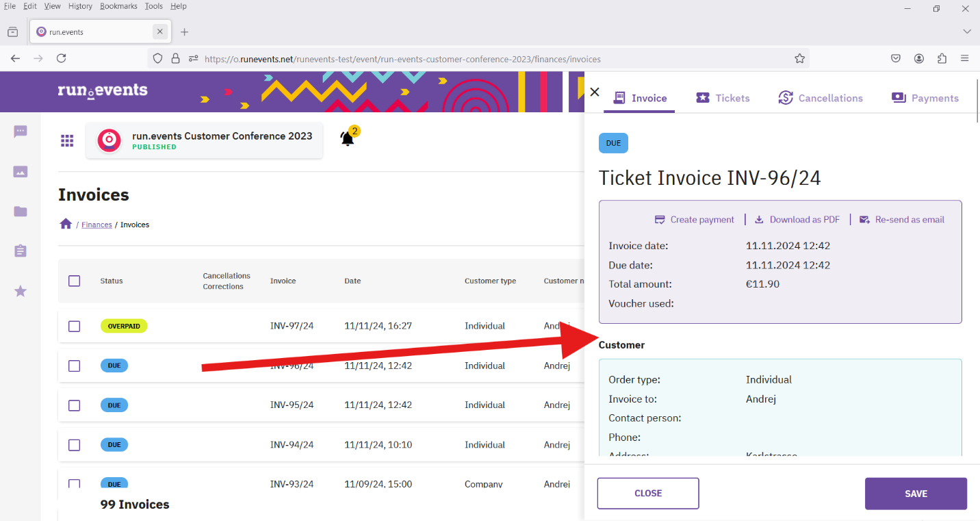
Task: Open the History menu
Action: coord(80,6)
